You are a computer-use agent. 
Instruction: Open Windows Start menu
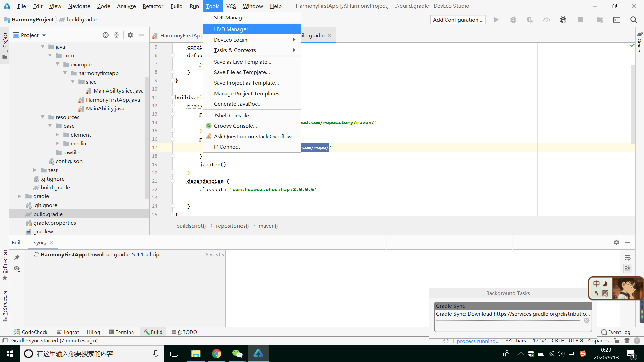[x=10, y=354]
